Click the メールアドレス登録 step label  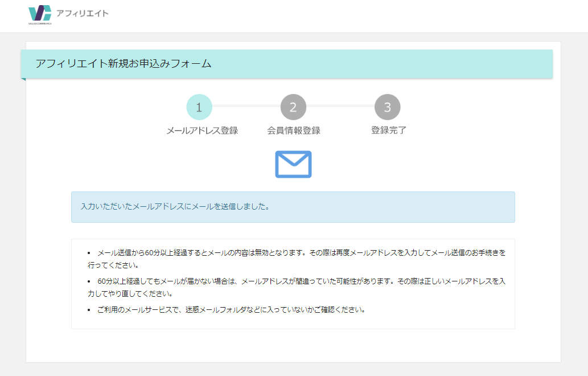click(202, 130)
